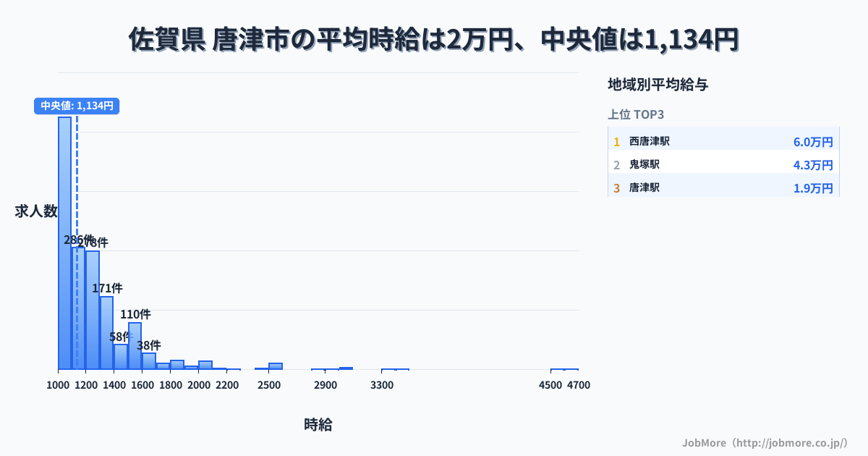Click the 2500 x-axis tick label
The width and height of the screenshot is (868, 456).
[x=269, y=385]
